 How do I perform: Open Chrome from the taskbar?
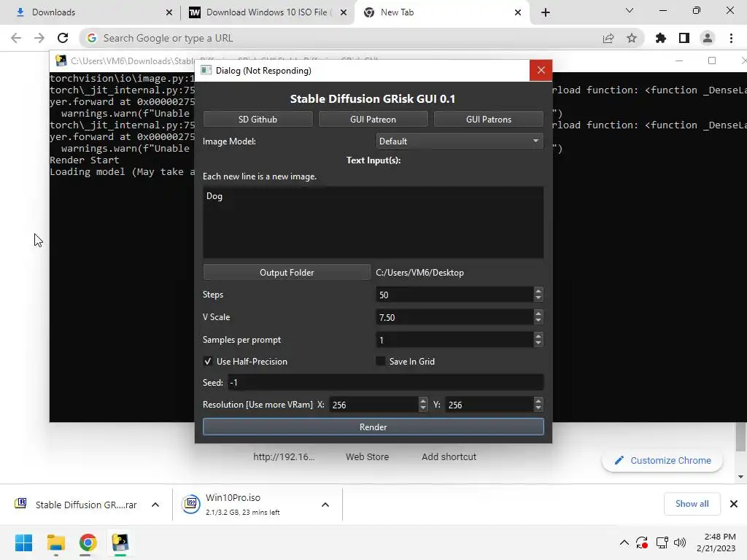coord(88,542)
